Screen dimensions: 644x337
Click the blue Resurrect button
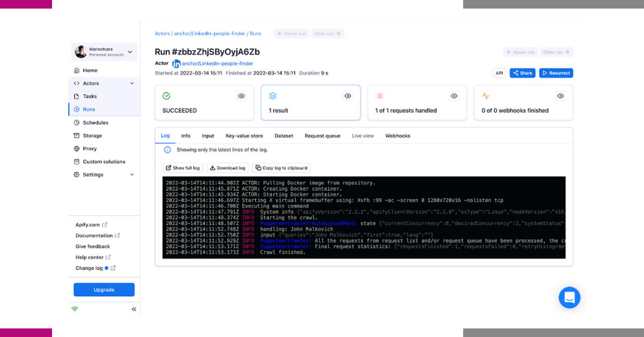coord(556,73)
